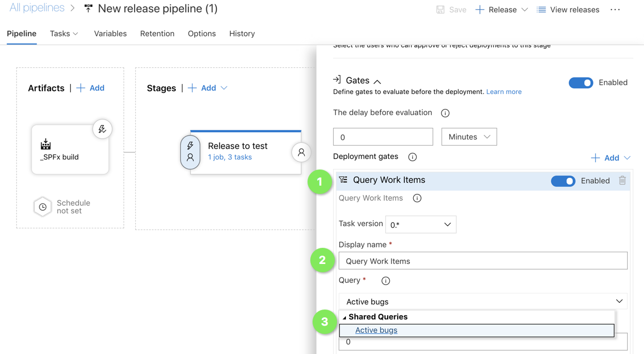Image resolution: width=644 pixels, height=354 pixels.
Task: Click the View releases list icon
Action: coord(541,9)
